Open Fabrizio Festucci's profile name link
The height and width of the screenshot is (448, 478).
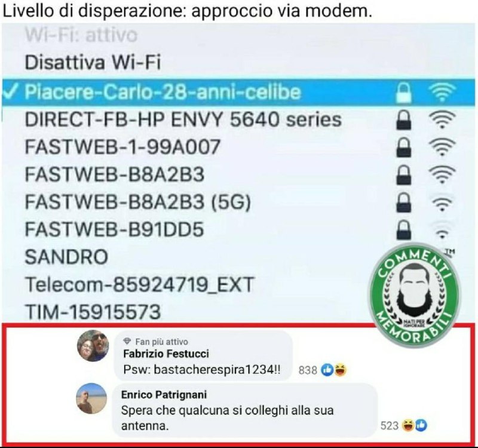[166, 354]
